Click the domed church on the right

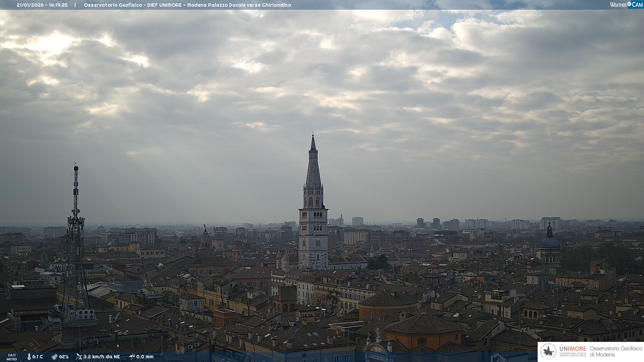(x=550, y=243)
